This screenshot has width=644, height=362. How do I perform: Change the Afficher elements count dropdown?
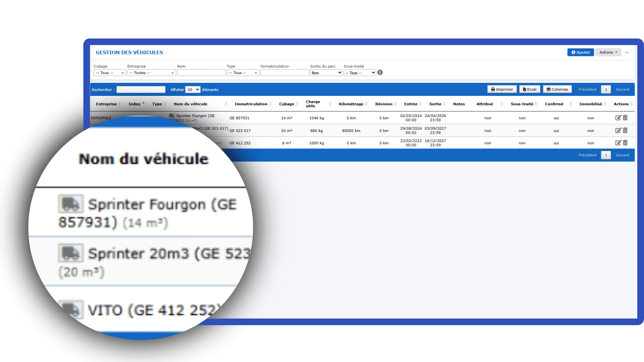pos(192,89)
